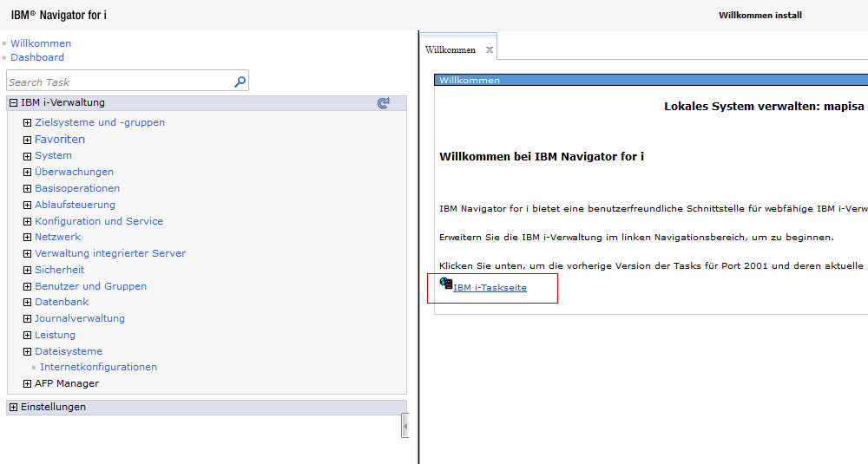Expand the Zielsysteme und -gruppen node

[28, 123]
